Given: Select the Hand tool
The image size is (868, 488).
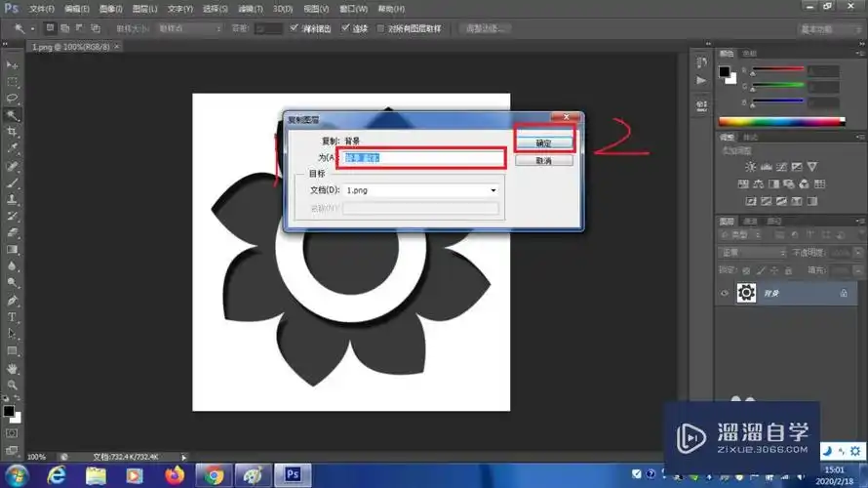Looking at the screenshot, I should coord(13,369).
